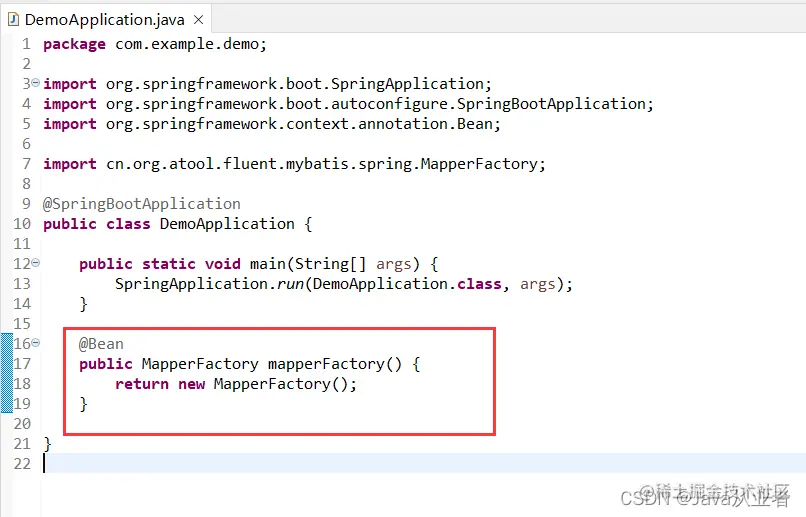Click the main method signature on line 12
The width and height of the screenshot is (806, 517).
pos(259,264)
